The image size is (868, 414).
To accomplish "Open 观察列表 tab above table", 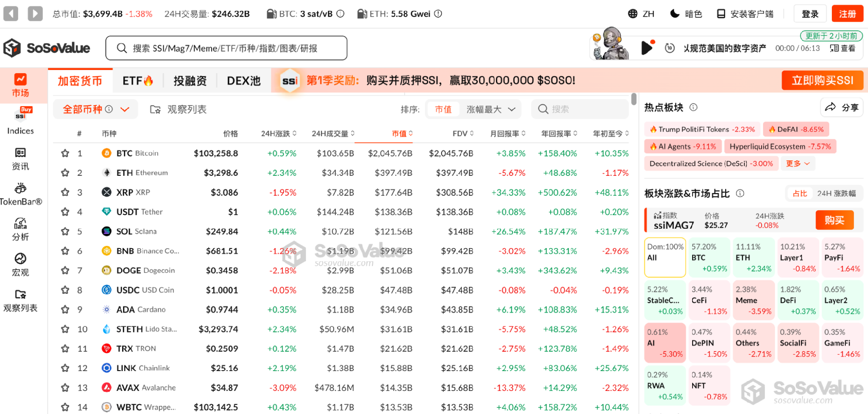I will [x=178, y=109].
